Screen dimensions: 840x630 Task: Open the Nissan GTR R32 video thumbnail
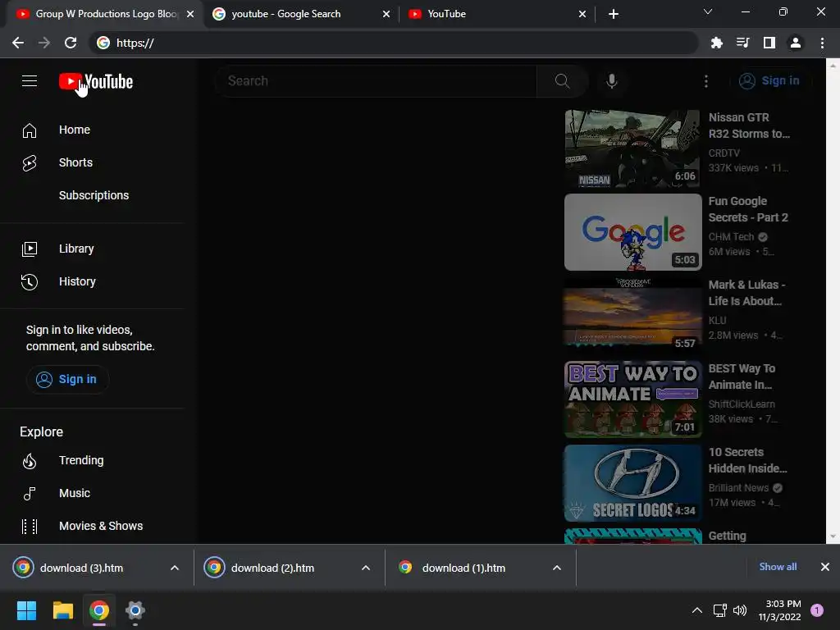(x=632, y=149)
